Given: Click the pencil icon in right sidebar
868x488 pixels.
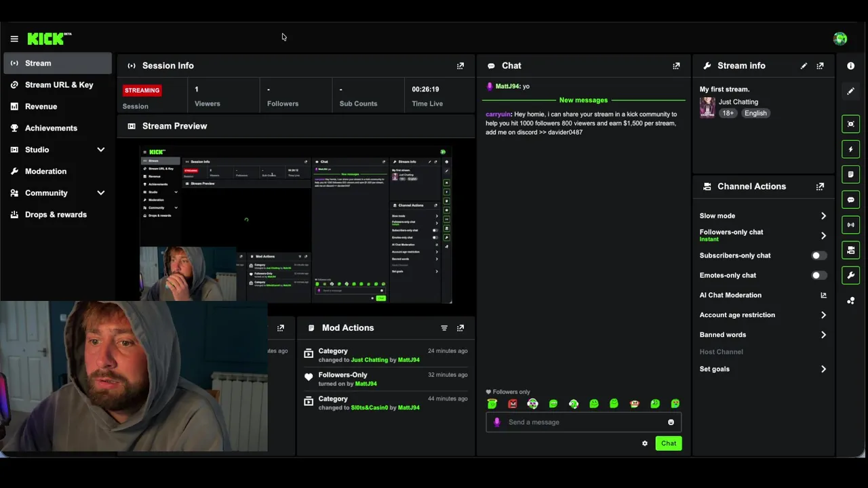Looking at the screenshot, I should 850,91.
